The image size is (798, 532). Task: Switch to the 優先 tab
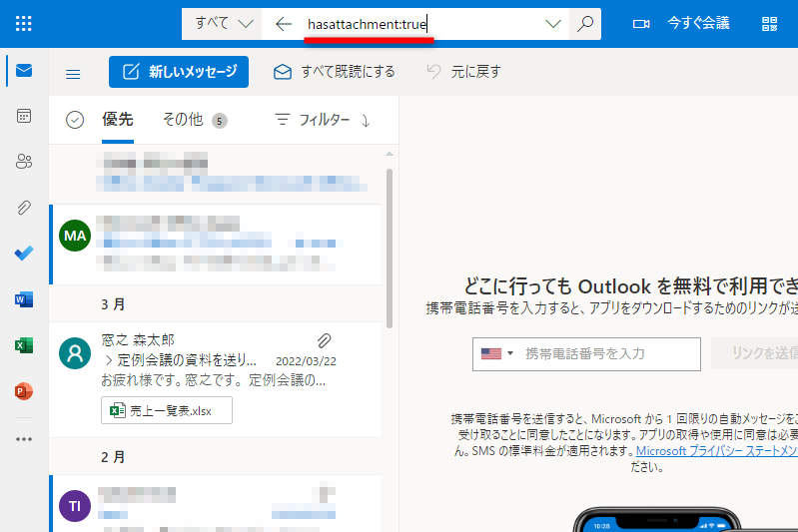click(118, 120)
